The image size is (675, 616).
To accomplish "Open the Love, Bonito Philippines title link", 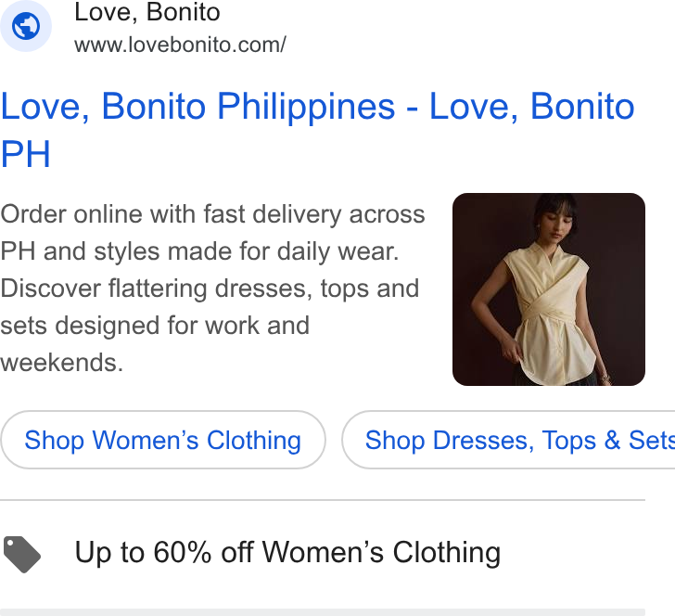I will point(317,130).
